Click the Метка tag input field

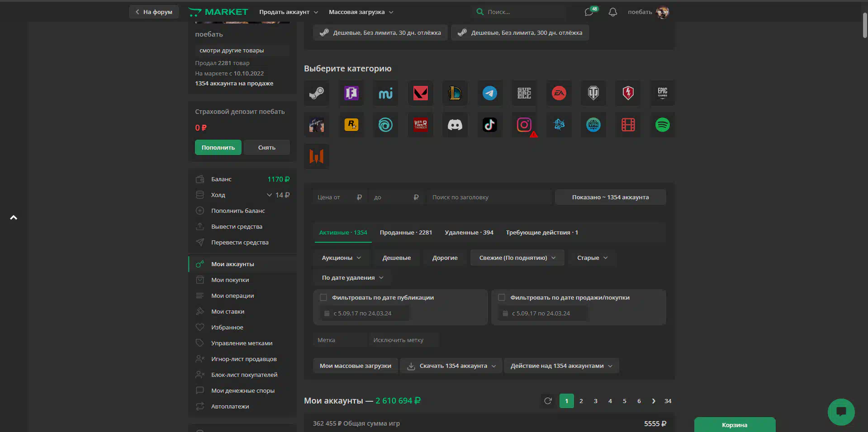pos(340,340)
